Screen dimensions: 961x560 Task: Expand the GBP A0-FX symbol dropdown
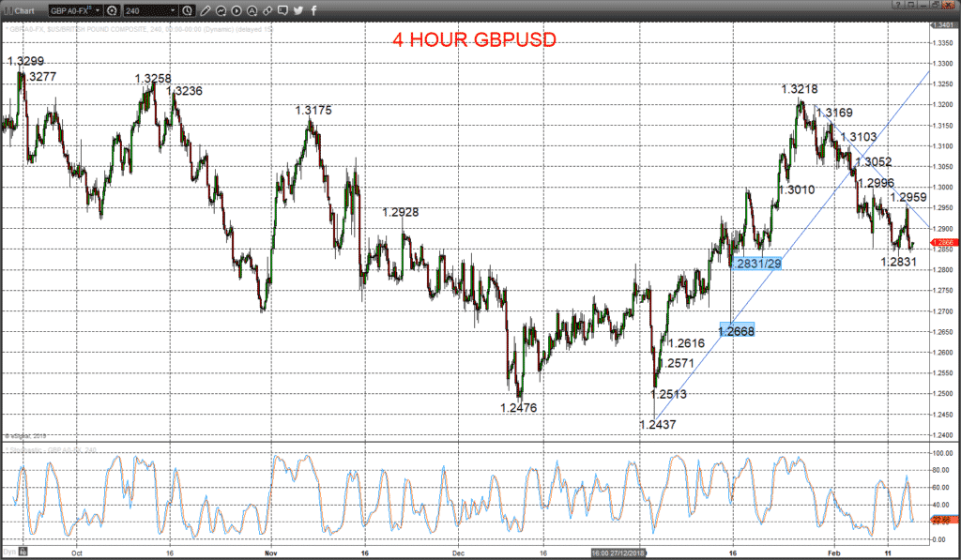pos(98,10)
